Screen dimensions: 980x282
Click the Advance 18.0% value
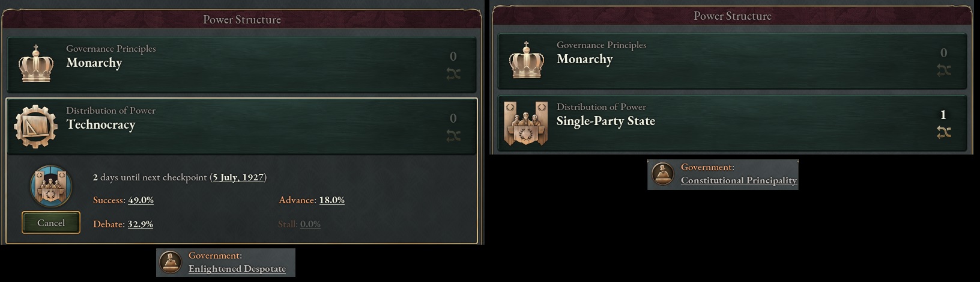coord(331,200)
